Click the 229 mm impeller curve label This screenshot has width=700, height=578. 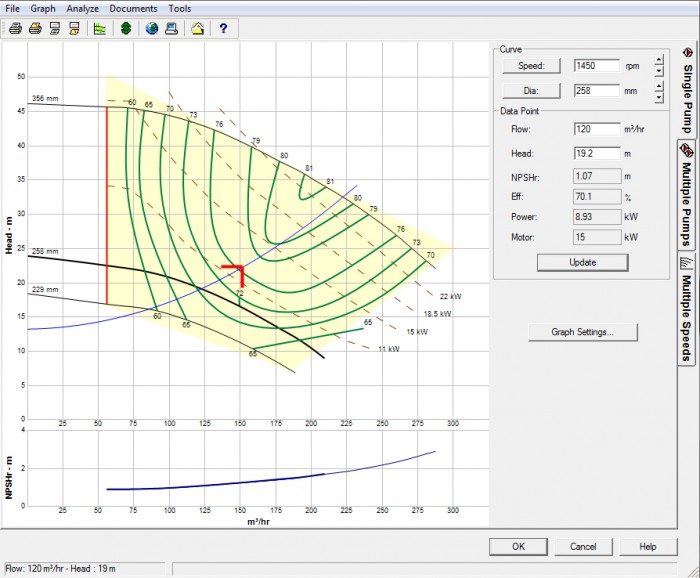point(45,290)
